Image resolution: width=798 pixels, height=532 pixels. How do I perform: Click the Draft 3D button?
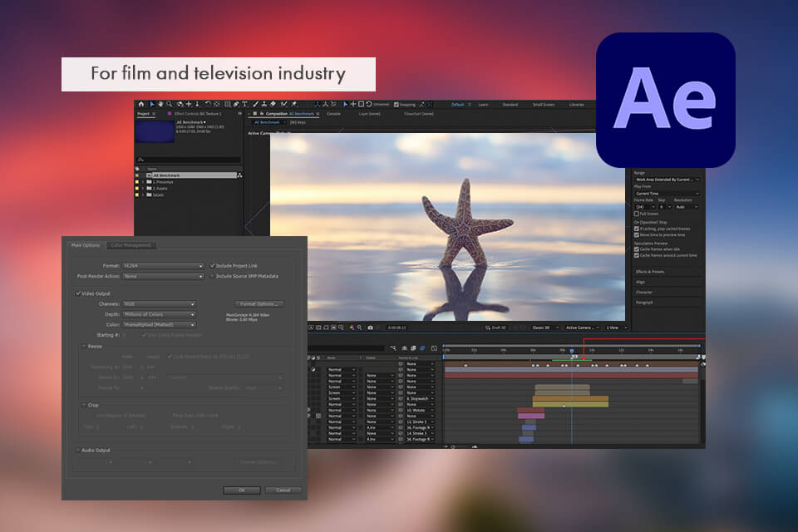[x=495, y=328]
